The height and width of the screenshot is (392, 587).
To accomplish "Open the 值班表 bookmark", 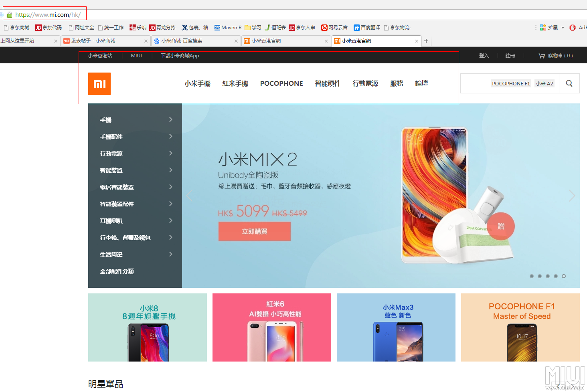I will click(x=275, y=28).
